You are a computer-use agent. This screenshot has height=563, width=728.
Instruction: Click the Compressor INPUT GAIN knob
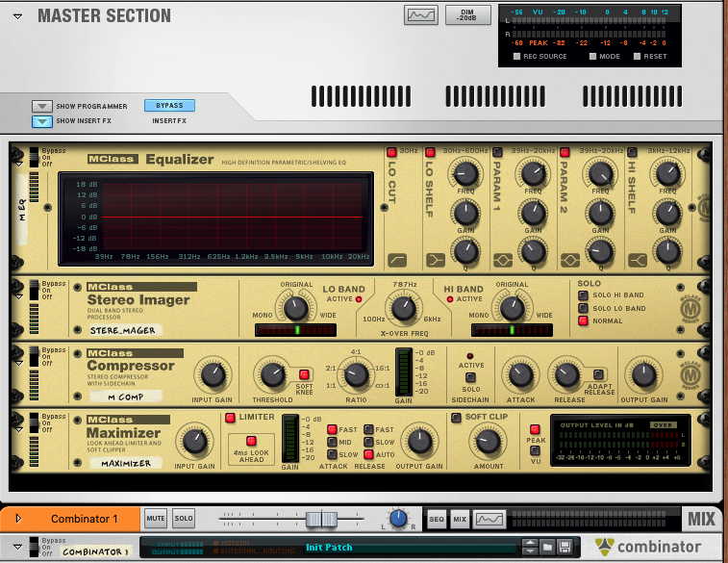pyautogui.click(x=213, y=375)
